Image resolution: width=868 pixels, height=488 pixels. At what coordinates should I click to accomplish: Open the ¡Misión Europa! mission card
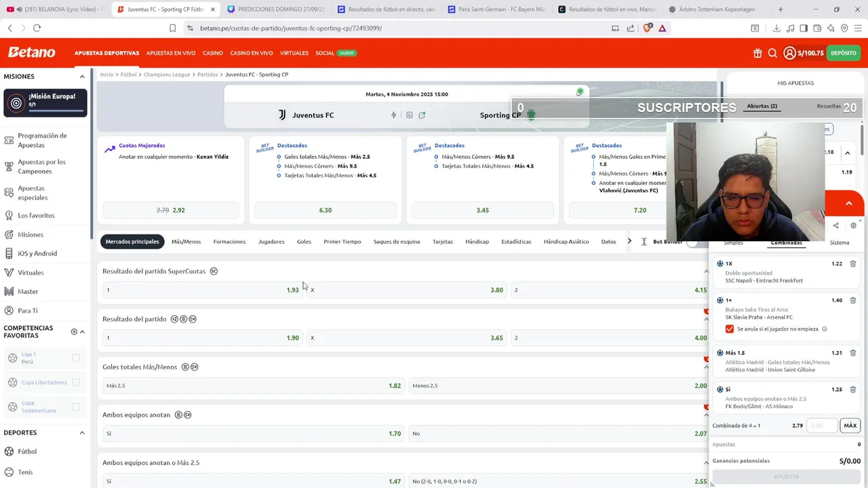point(45,103)
